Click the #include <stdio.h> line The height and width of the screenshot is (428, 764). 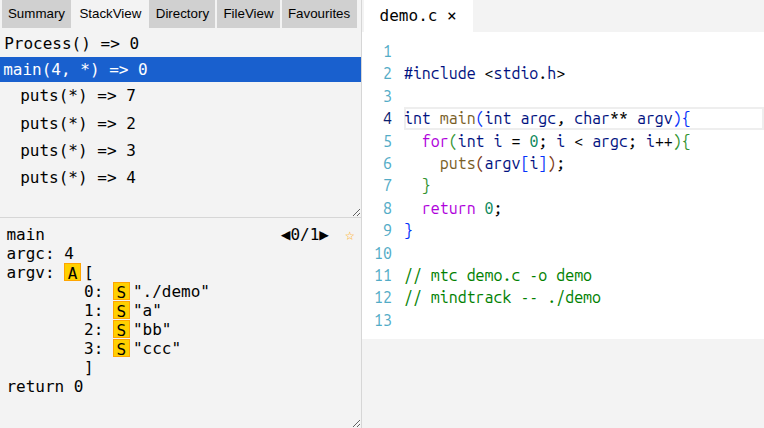pos(484,74)
